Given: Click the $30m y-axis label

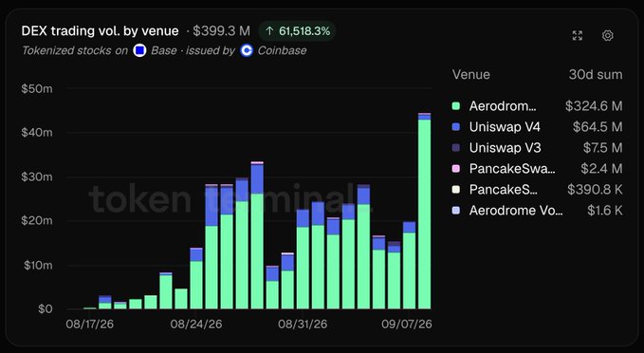Looking at the screenshot, I should (37, 177).
